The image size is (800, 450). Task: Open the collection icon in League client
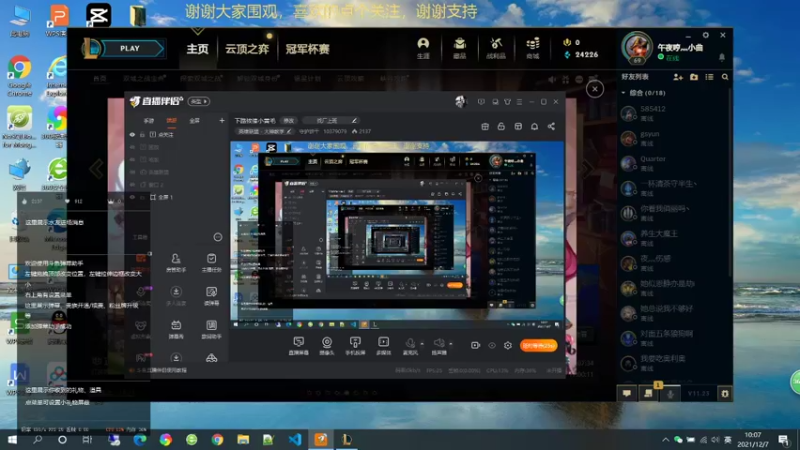(459, 48)
